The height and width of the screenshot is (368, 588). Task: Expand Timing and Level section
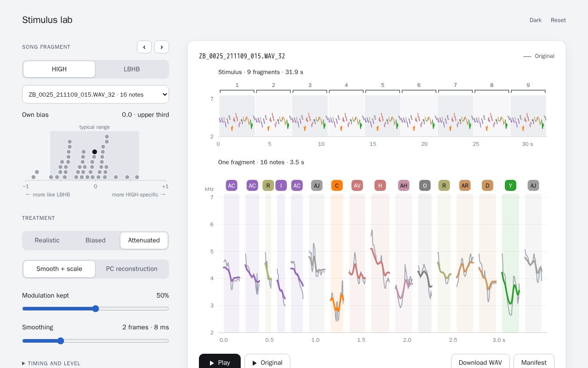pos(51,363)
